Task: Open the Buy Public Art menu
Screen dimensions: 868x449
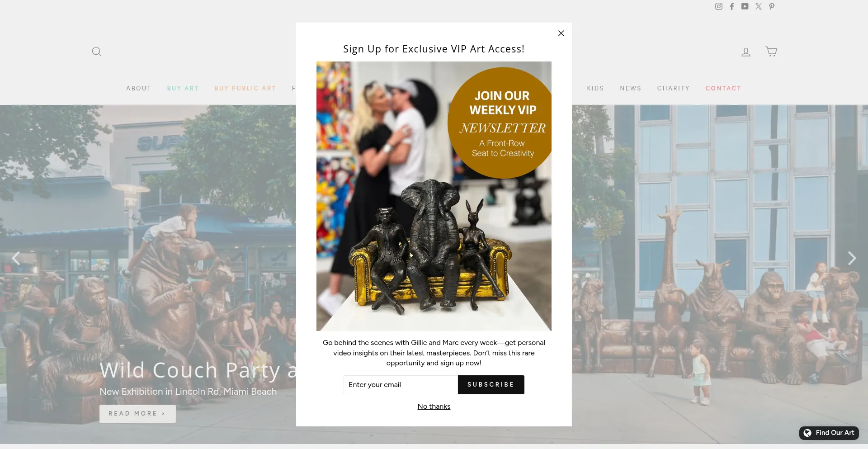Action: pos(245,88)
